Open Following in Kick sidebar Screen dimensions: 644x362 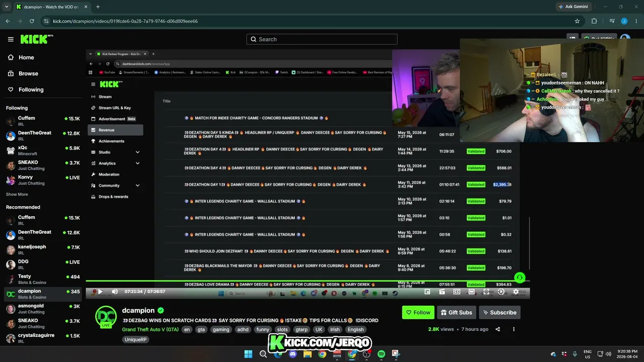pos(25,89)
